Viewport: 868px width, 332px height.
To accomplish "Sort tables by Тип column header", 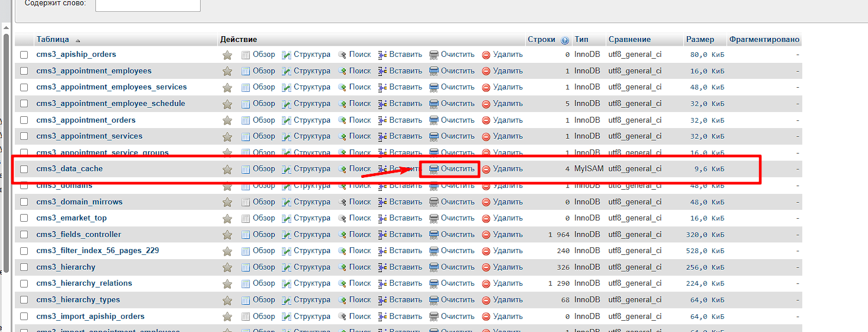I will point(581,40).
